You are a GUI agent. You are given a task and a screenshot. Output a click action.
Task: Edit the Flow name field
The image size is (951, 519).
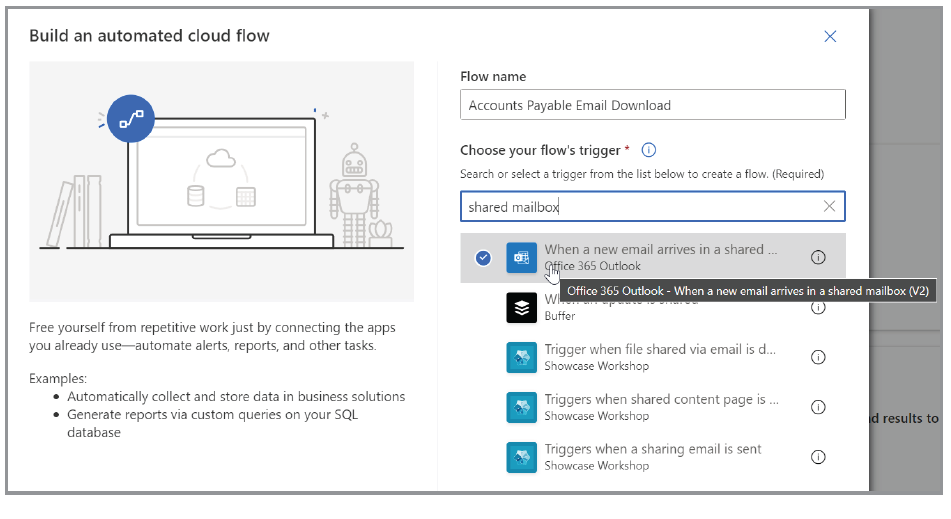coord(652,105)
